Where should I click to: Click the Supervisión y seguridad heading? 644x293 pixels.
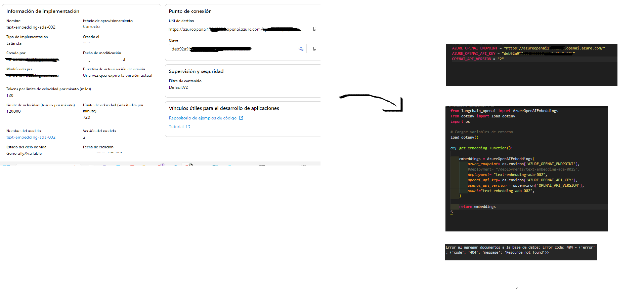pyautogui.click(x=196, y=71)
